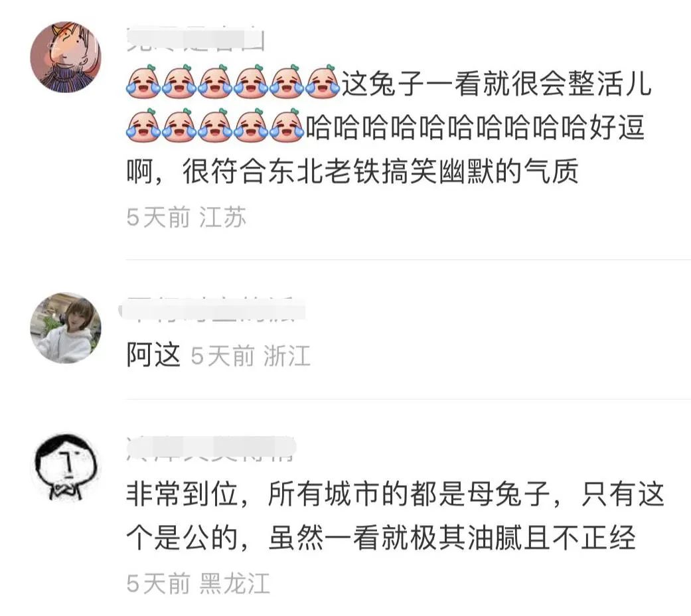
Task: Tap the first crying-laughing emoji on the second line
Action: coord(143,125)
